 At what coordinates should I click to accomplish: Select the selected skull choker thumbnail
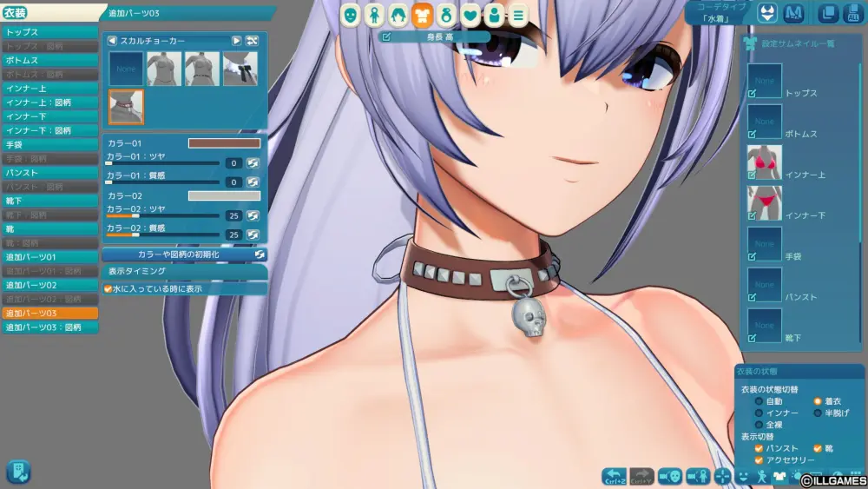click(x=126, y=107)
